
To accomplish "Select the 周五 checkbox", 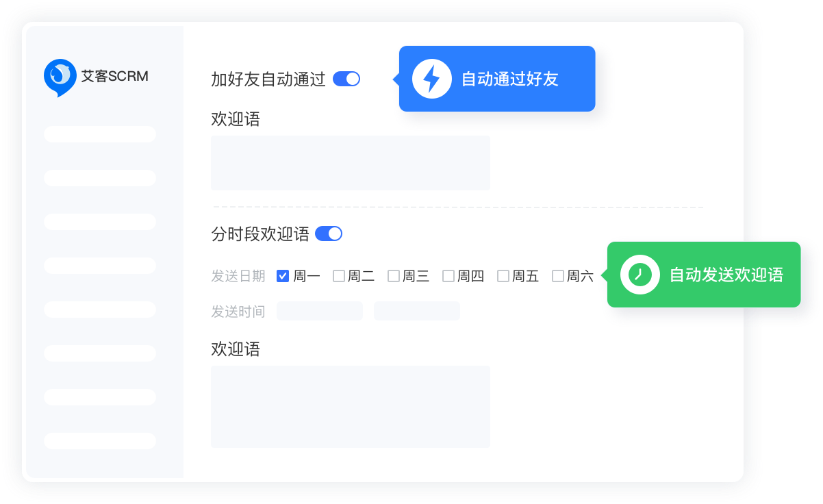I will (x=503, y=276).
